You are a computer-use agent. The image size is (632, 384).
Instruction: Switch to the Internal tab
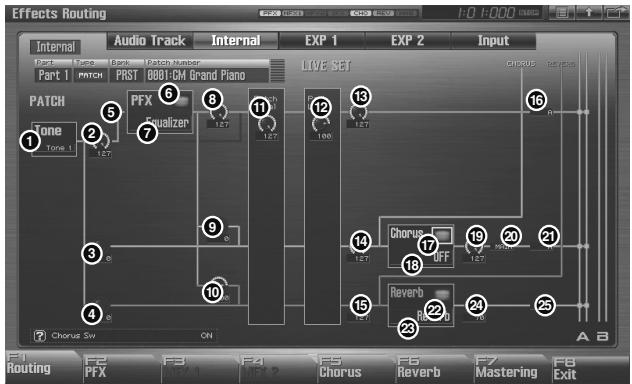click(x=236, y=41)
